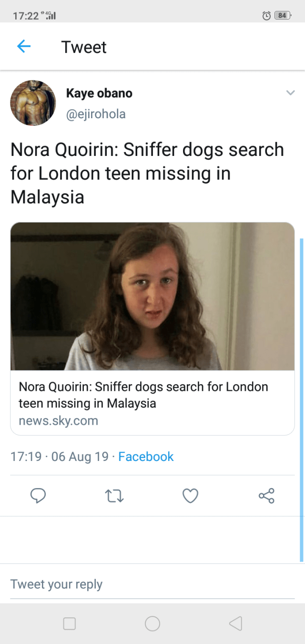Tap the back arrow icon
Viewport: 305px width, 644px height.
[24, 47]
